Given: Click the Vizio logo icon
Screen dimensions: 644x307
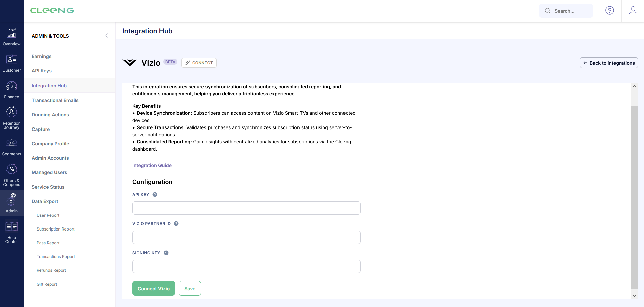Looking at the screenshot, I should (130, 63).
